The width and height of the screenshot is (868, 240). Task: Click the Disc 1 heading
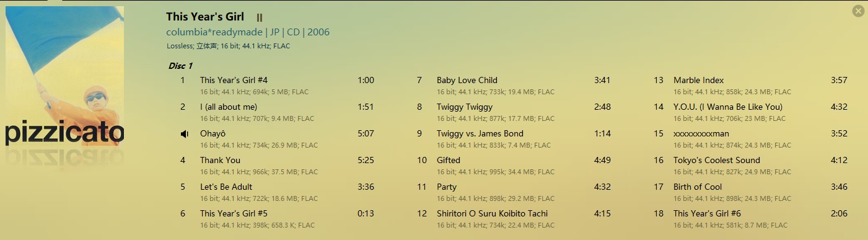[x=180, y=66]
